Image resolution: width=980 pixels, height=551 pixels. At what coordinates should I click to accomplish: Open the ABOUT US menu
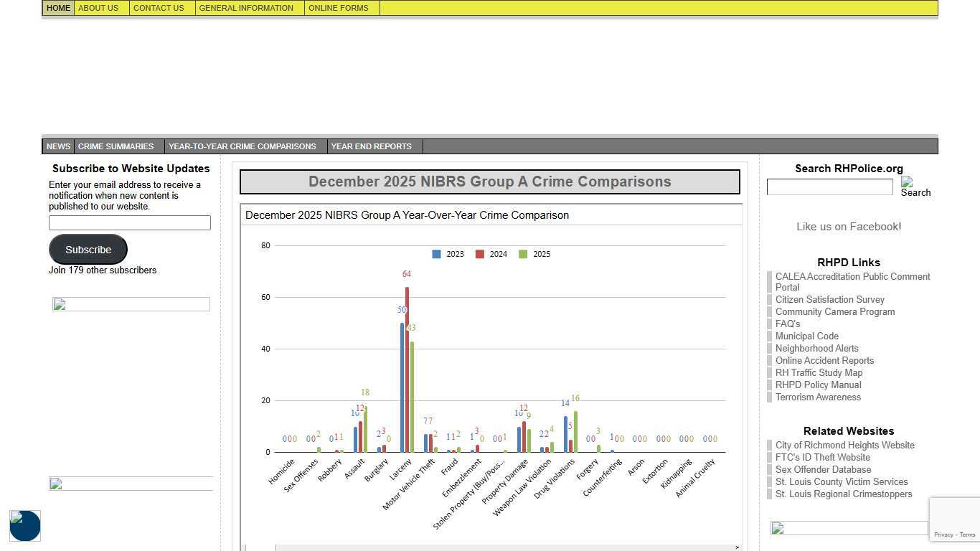(x=98, y=8)
